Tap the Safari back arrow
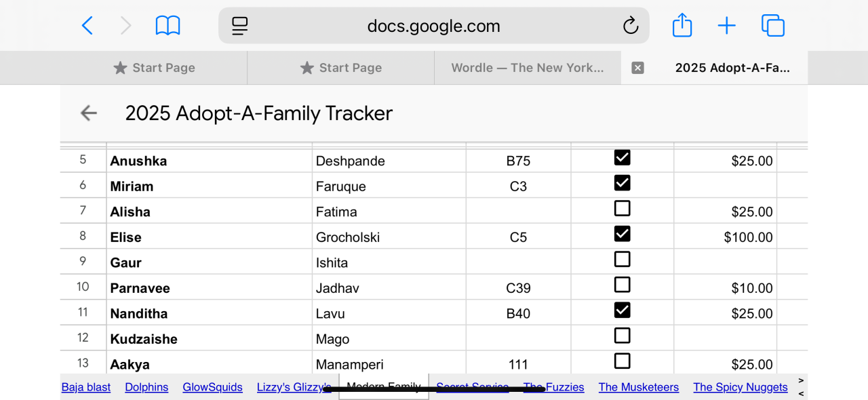Screen dimensions: 868x400 pos(87,26)
